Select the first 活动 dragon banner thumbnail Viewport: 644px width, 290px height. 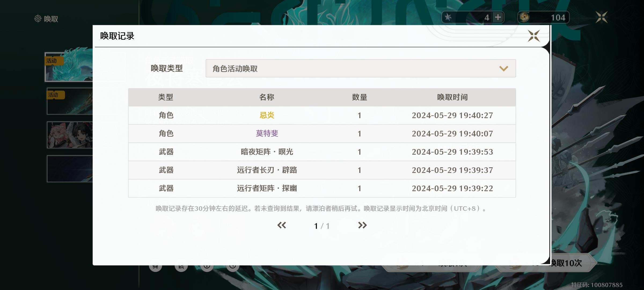pos(69,67)
